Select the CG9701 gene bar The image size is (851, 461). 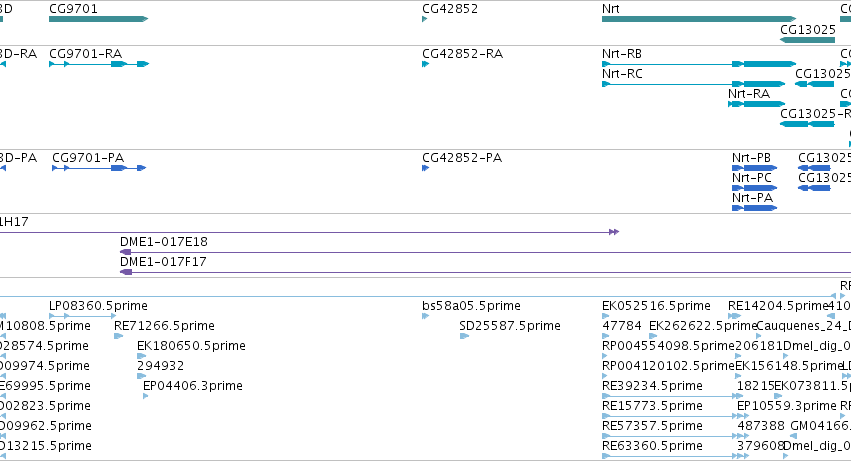point(98,19)
